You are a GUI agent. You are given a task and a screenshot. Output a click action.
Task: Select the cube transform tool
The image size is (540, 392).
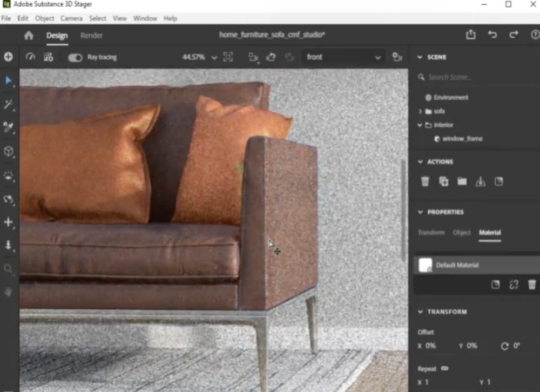[8, 151]
